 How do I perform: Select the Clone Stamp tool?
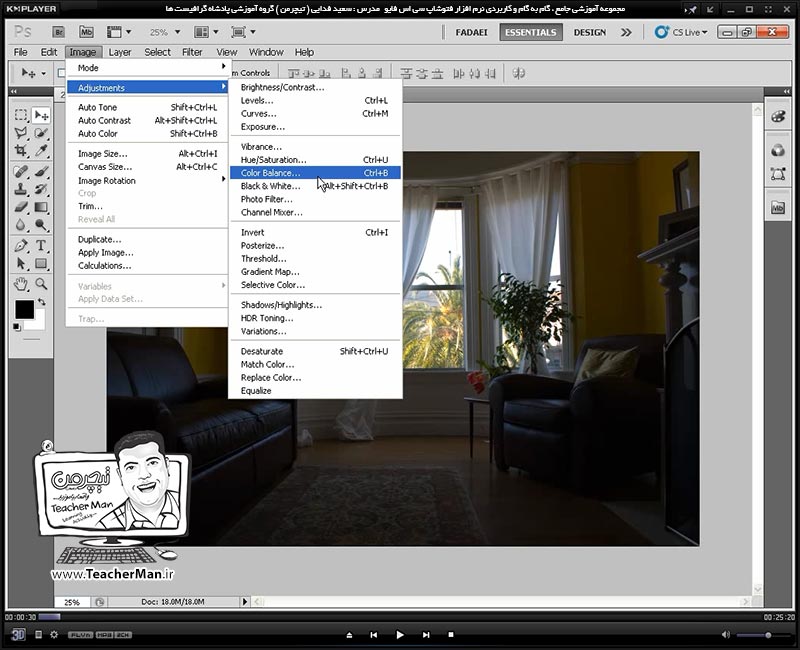pos(20,189)
